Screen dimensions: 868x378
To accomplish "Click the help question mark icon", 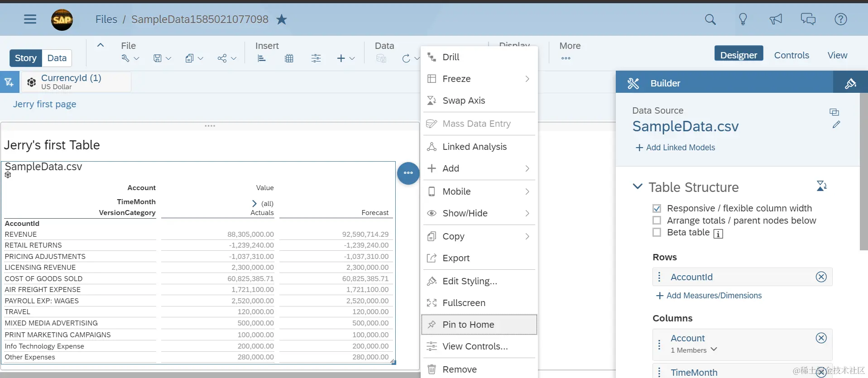I will [840, 19].
